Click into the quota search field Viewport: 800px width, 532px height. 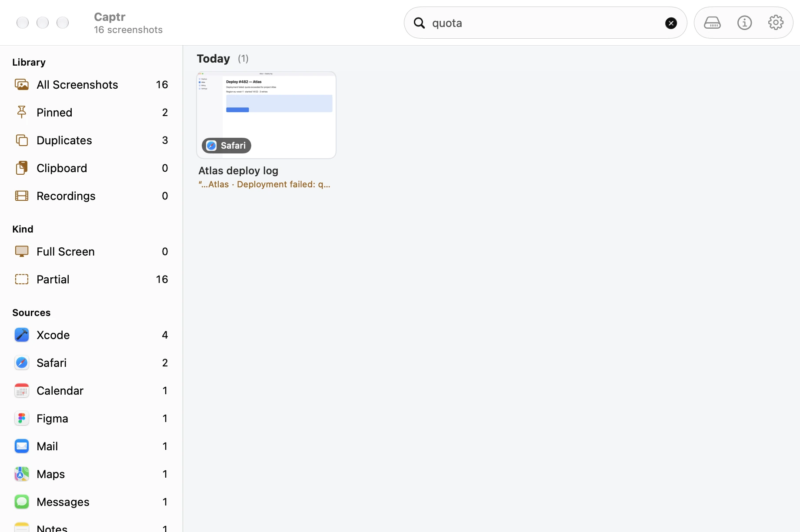tap(545, 23)
